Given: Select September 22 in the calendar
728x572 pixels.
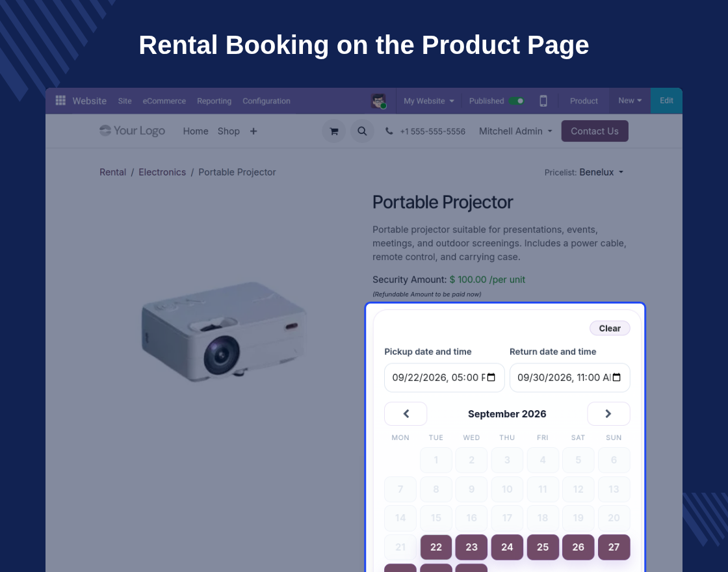Looking at the screenshot, I should [x=436, y=547].
